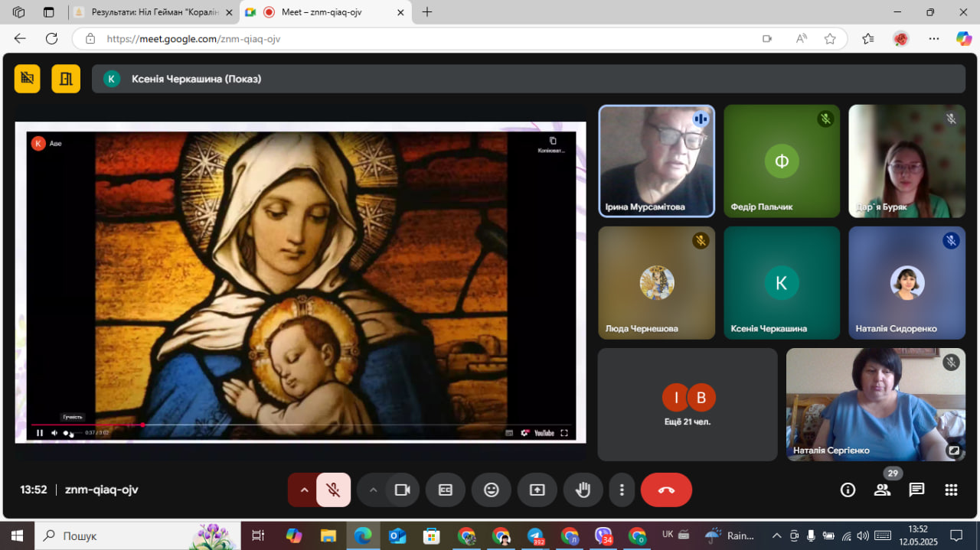Open File Explorer from the taskbar
Viewport: 980px width, 550px height.
328,535
